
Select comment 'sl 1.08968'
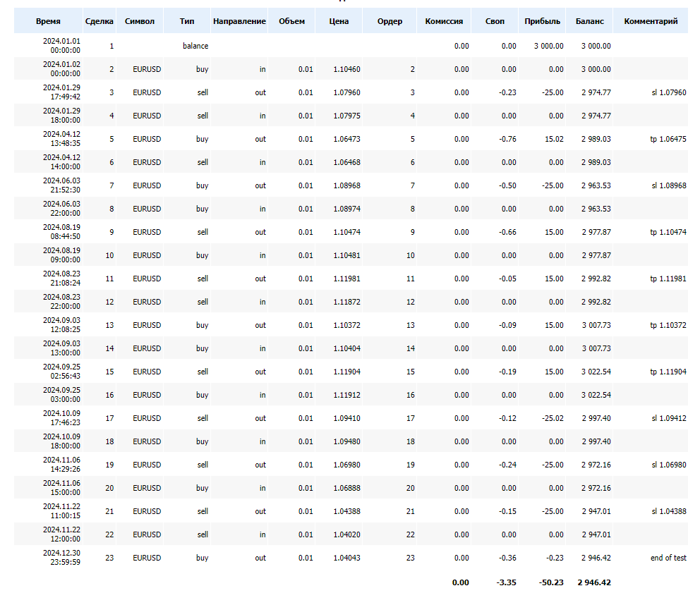point(669,185)
